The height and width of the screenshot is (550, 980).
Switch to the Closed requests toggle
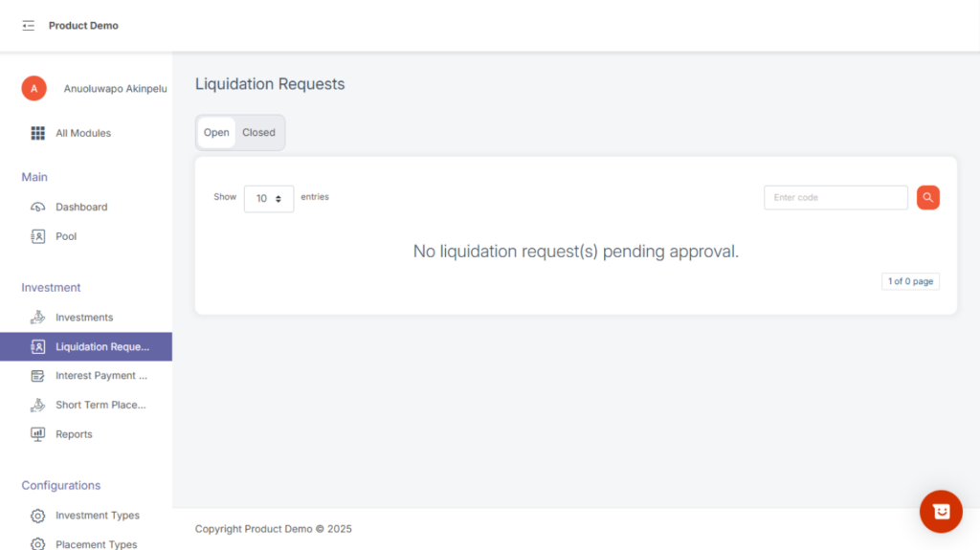point(258,133)
